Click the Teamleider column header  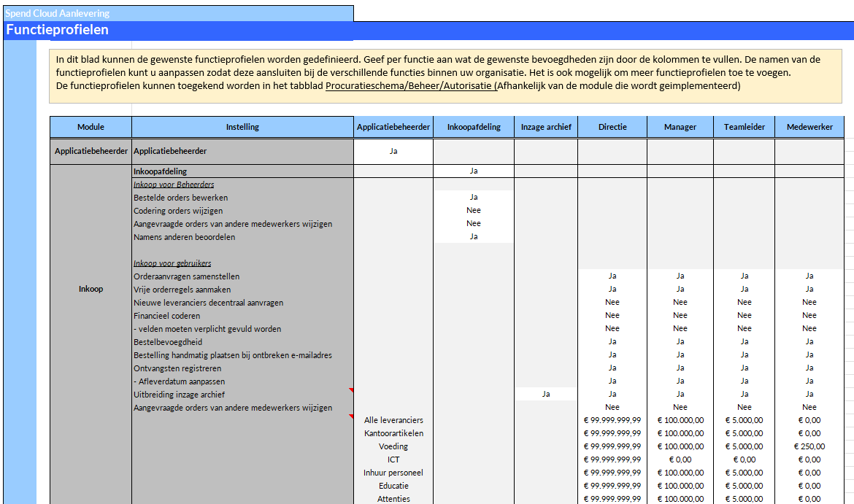point(744,127)
